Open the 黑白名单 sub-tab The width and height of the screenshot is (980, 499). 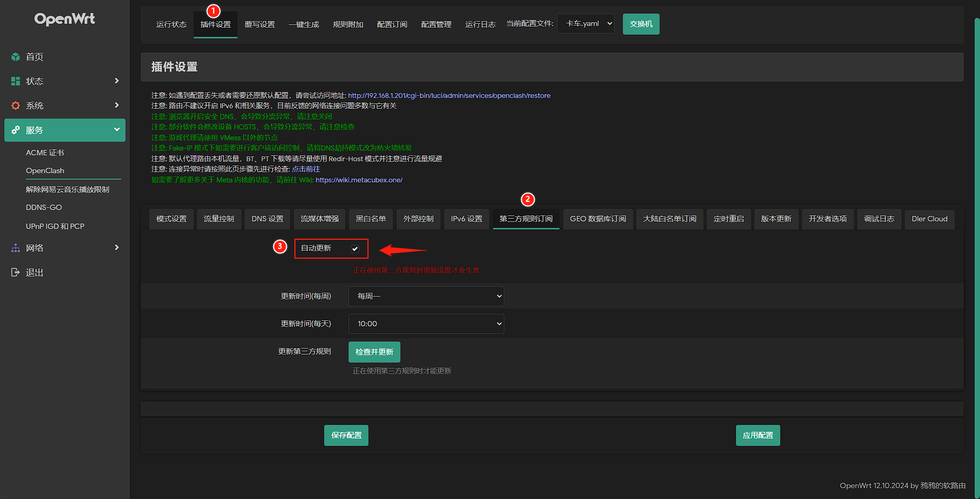coord(371,219)
